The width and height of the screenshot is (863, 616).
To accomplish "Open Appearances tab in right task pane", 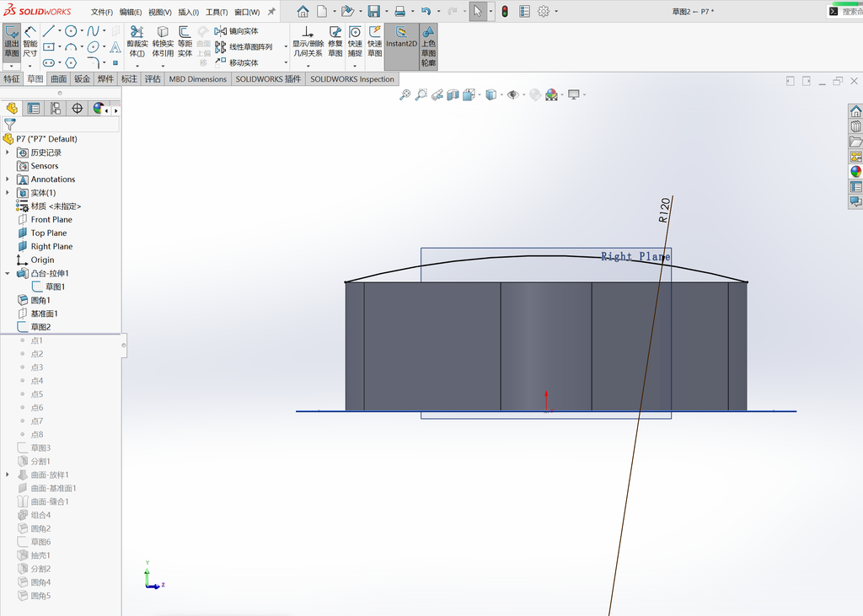I will [855, 171].
